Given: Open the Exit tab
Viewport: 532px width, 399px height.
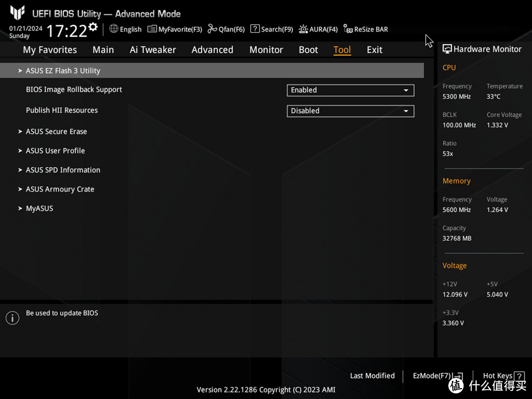Looking at the screenshot, I should 374,50.
